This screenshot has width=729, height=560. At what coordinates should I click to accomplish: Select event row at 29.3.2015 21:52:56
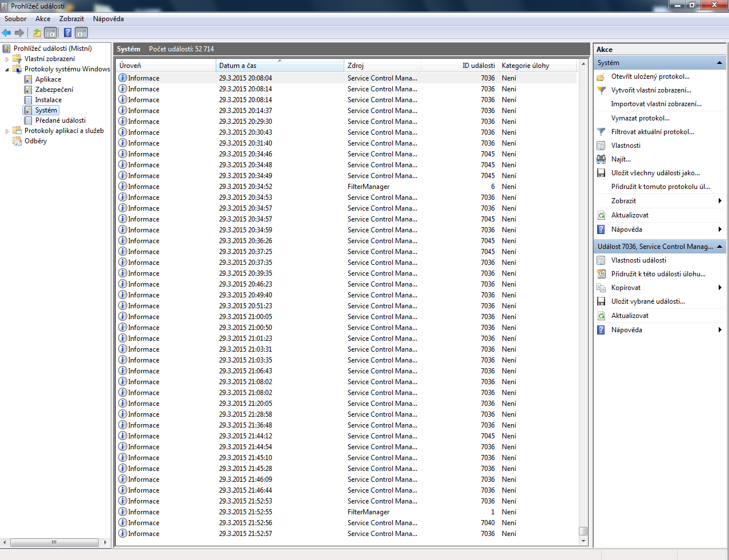[347, 523]
